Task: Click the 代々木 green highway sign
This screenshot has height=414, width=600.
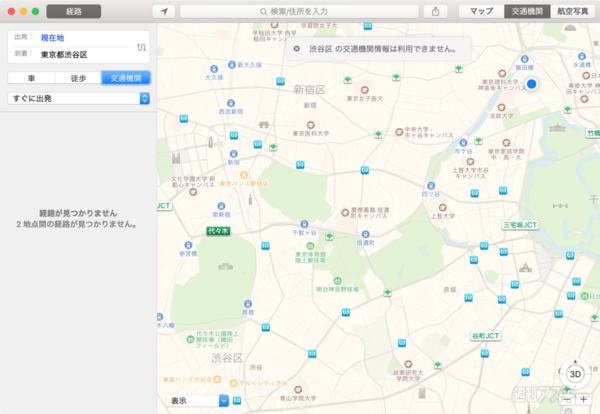Action: (218, 231)
